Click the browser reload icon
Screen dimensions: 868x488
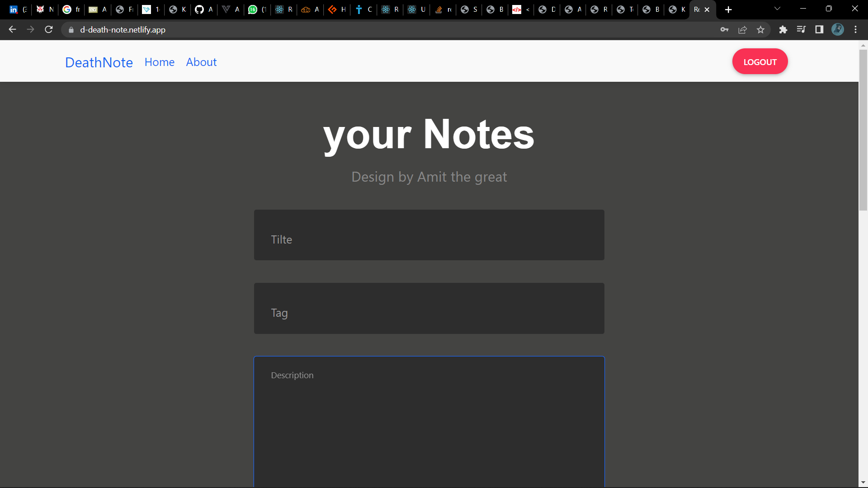pos(49,30)
